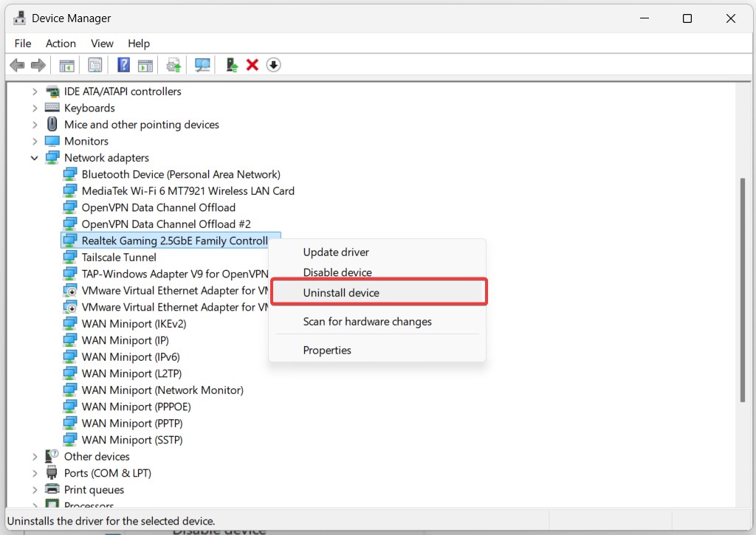This screenshot has width=756, height=535.
Task: Click the Tailscale Tunnel adapter icon
Action: point(70,257)
